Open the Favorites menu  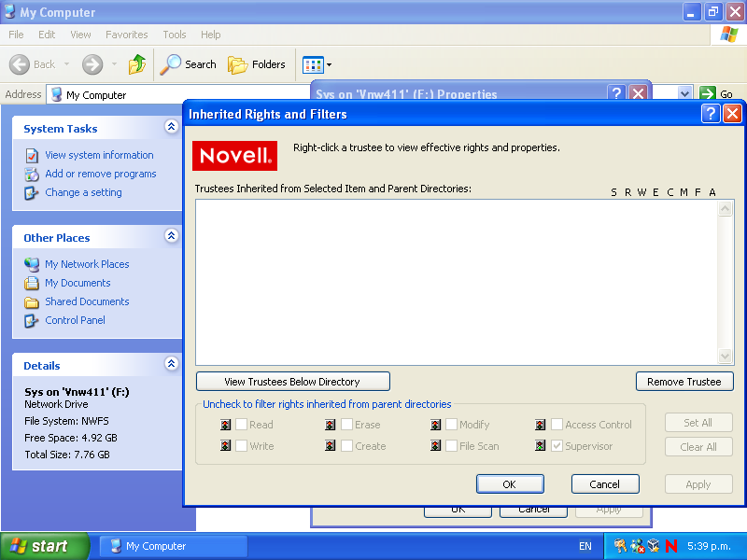click(127, 35)
